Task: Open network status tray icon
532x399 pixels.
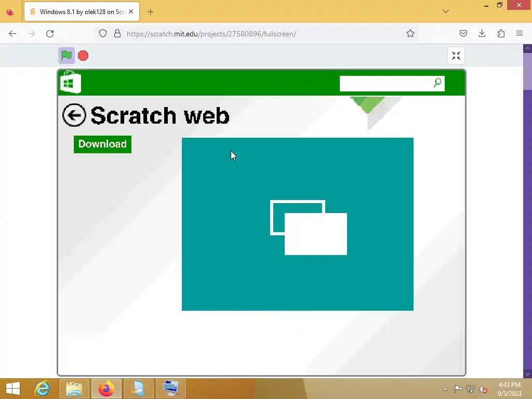Action: point(471,389)
